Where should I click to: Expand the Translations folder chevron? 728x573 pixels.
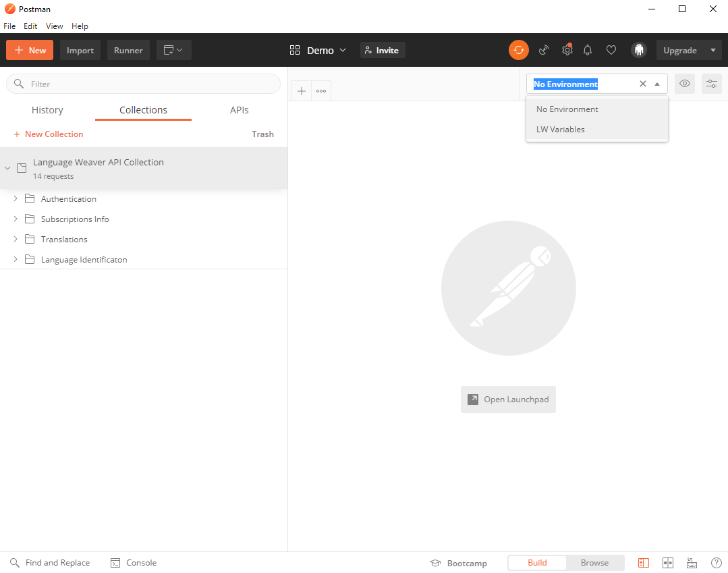coord(16,239)
